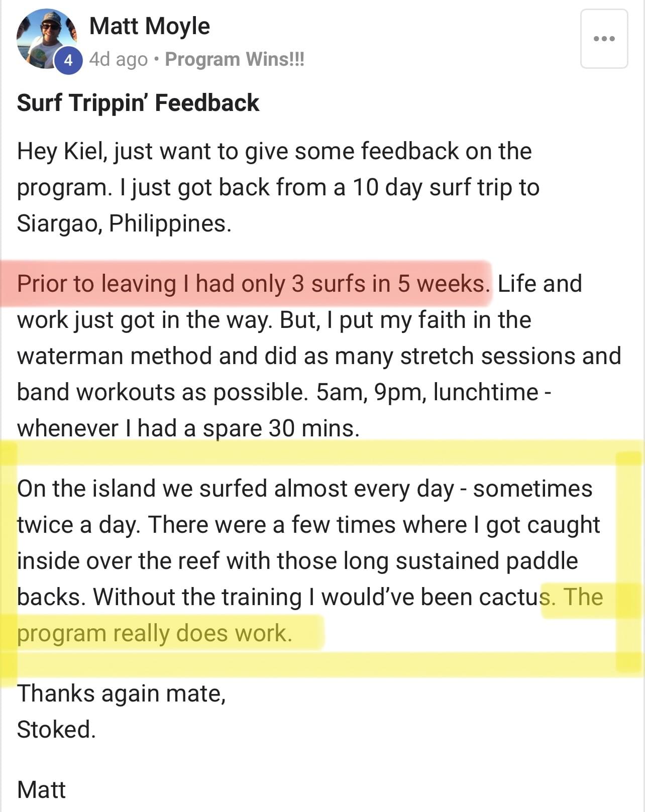The height and width of the screenshot is (812, 645).
Task: Click the level 4 badge on avatar
Action: point(68,60)
